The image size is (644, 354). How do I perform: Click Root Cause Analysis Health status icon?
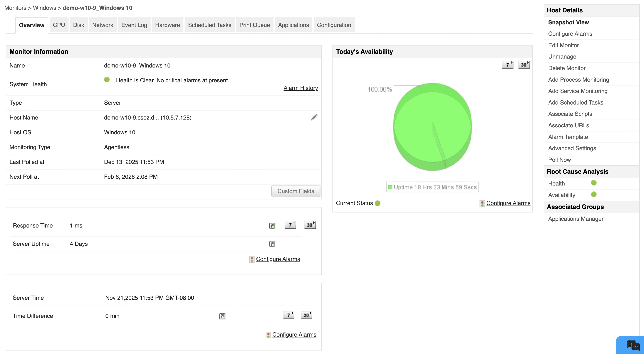(594, 183)
